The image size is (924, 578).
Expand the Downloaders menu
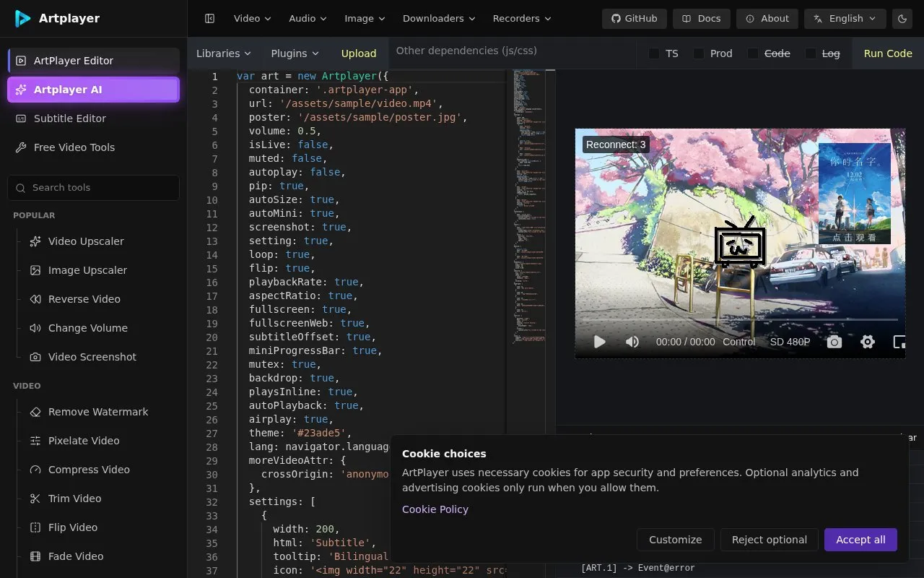[x=439, y=18]
